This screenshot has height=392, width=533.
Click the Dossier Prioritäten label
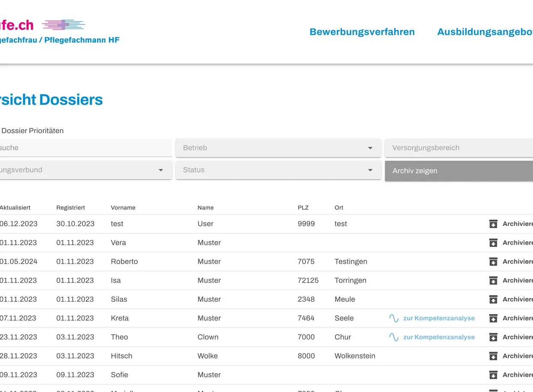point(33,131)
